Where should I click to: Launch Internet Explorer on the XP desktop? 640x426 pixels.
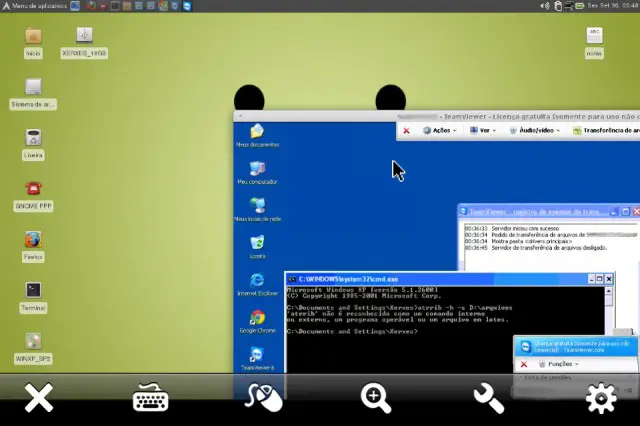[257, 284]
